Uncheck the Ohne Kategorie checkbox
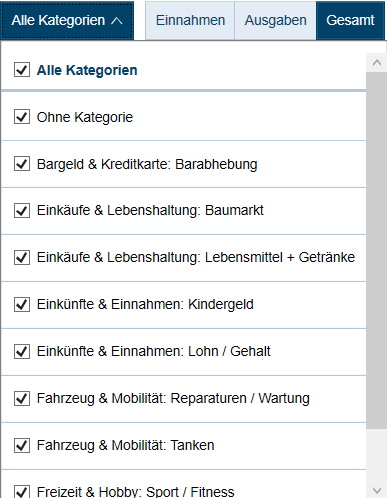Viewport: 387px width, 498px height. coord(22,117)
